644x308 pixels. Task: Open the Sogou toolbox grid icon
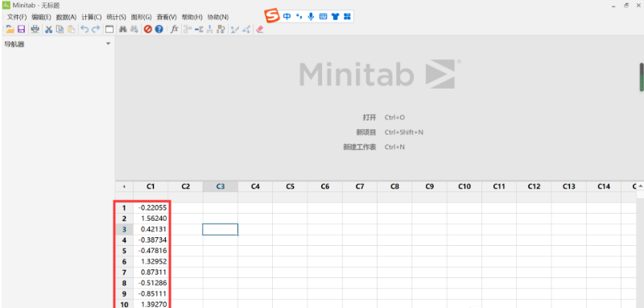click(347, 16)
